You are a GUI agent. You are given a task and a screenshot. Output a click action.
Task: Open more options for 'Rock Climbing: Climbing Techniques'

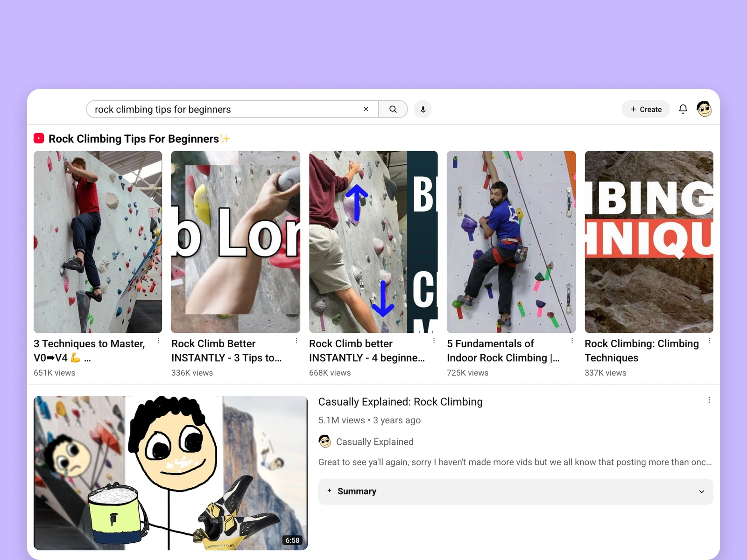(710, 341)
